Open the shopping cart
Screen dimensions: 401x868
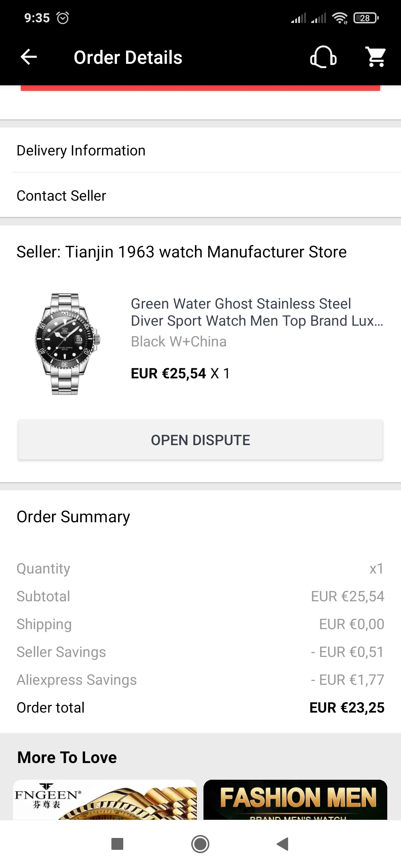click(x=376, y=57)
